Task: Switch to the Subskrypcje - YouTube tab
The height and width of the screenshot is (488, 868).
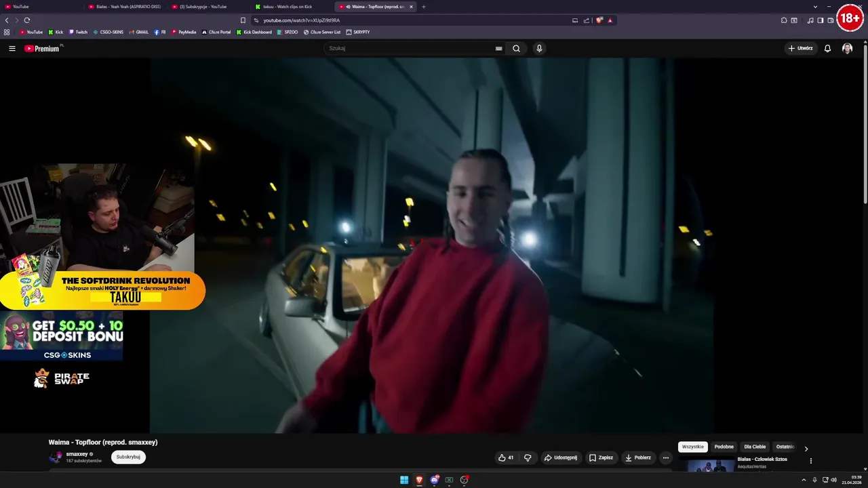Action: [x=209, y=7]
